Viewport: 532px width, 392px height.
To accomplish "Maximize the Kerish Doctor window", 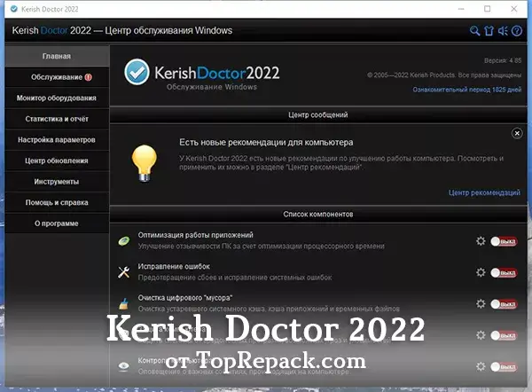I will pyautogui.click(x=487, y=9).
